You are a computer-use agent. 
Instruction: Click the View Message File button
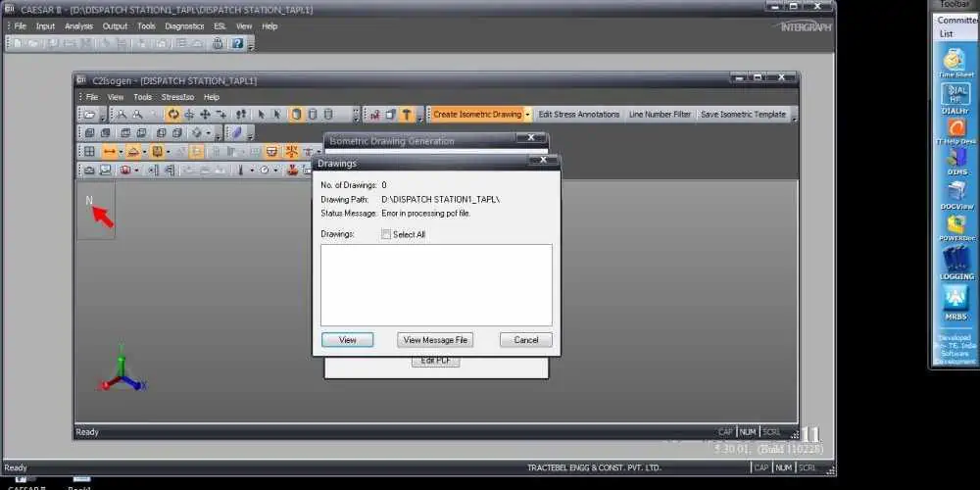pyautogui.click(x=435, y=340)
